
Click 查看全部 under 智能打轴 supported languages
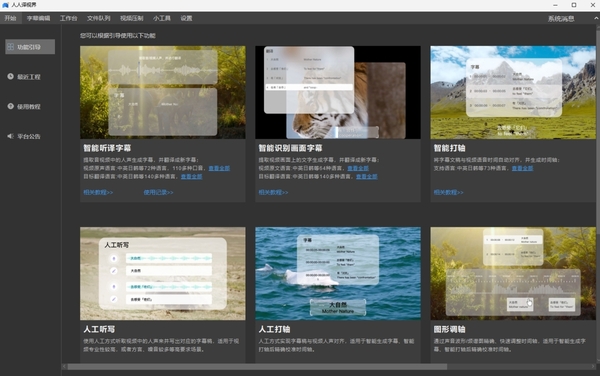coord(522,168)
